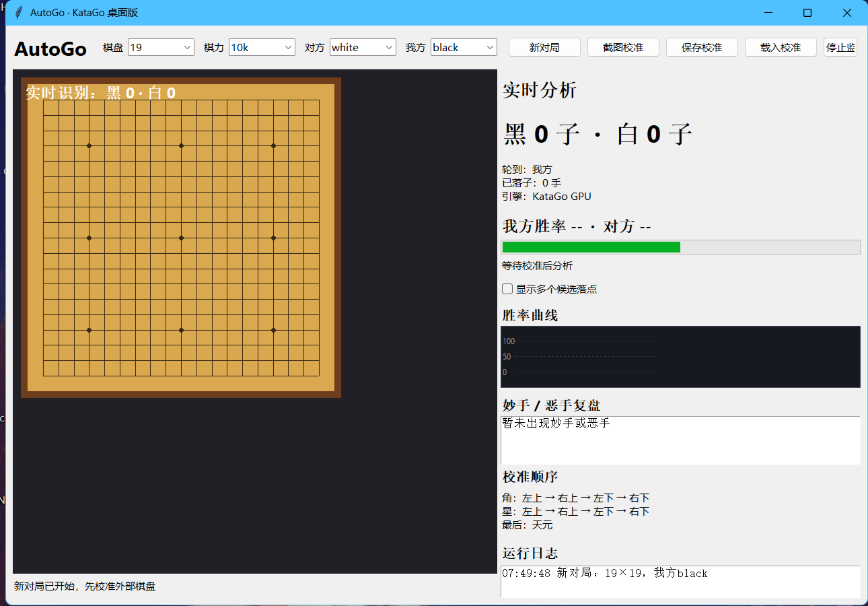Viewport: 868px width, 606px height.
Task: Click the AutoGo feather icon in title bar
Action: coord(19,13)
